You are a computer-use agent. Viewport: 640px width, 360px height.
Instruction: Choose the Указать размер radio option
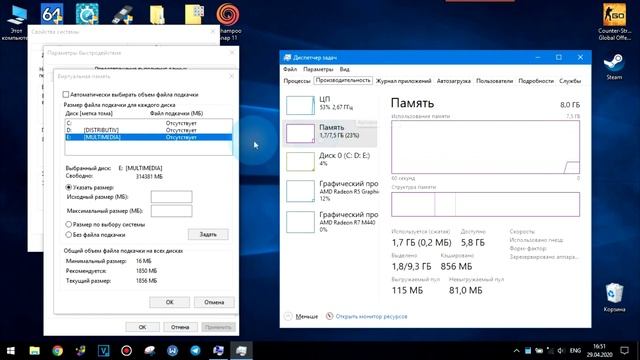tap(69, 187)
